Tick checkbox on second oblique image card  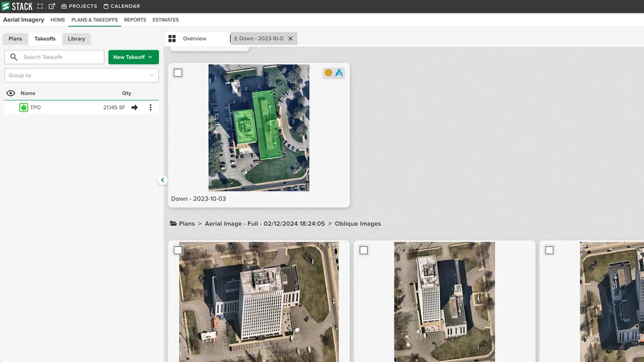click(364, 250)
